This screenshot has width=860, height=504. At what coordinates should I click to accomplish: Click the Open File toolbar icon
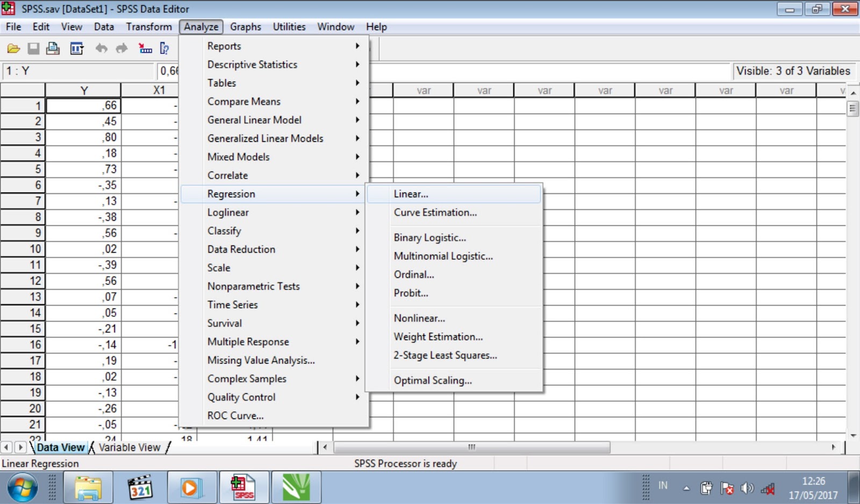(13, 49)
